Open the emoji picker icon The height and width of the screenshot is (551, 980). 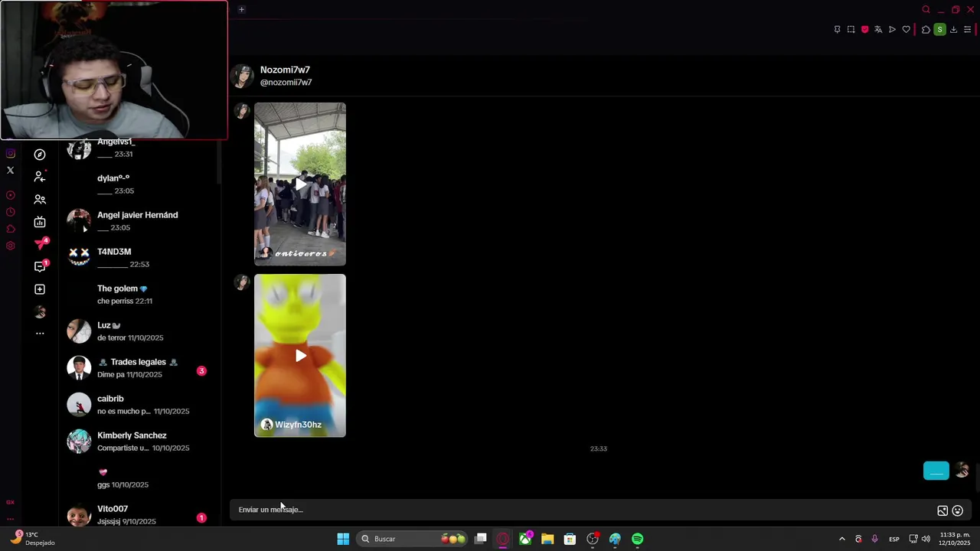pyautogui.click(x=957, y=510)
